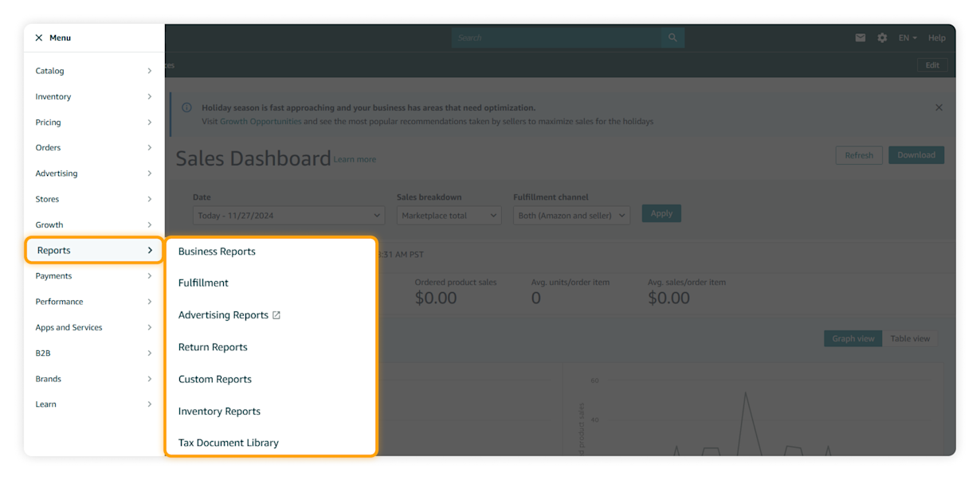Switch to Table view
This screenshot has width=980, height=480.
(910, 338)
